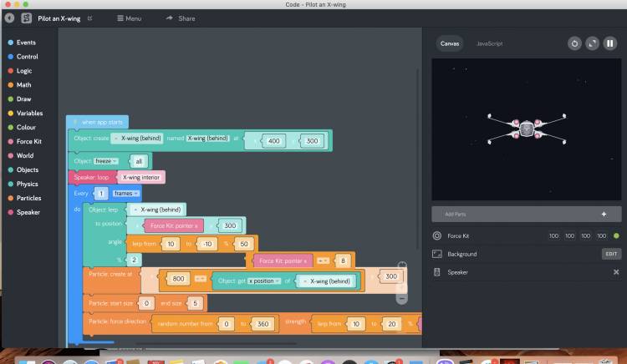
Task: Edit the x value 400
Action: (274, 141)
